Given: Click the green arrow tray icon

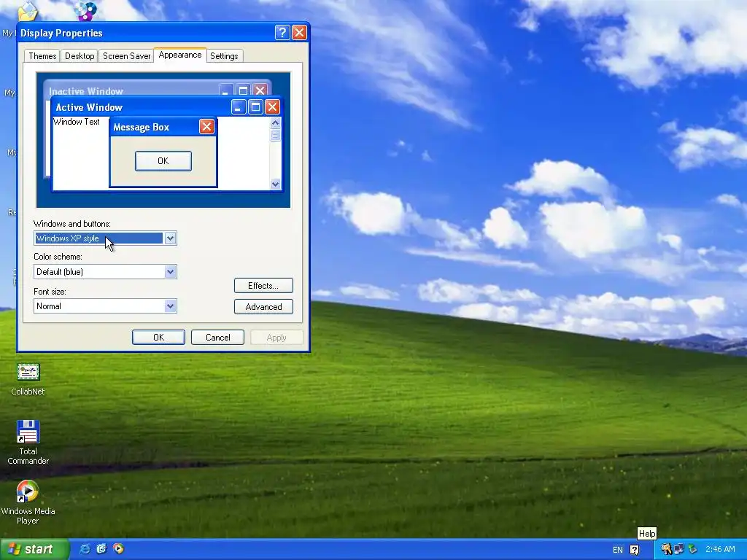Looking at the screenshot, I should click(x=692, y=549).
